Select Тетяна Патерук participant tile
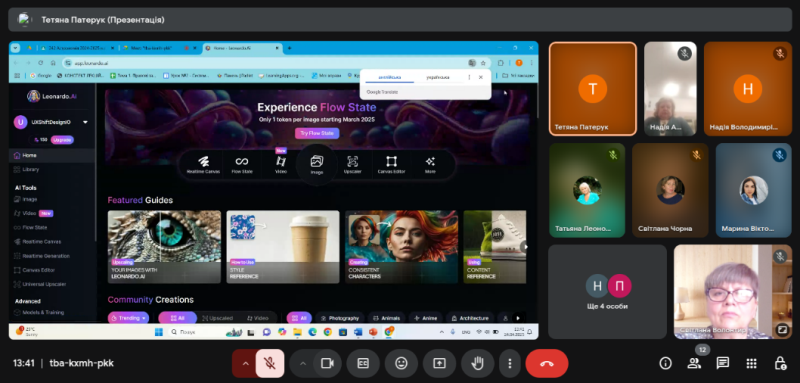Viewport: 800px width, 383px height. coord(593,89)
